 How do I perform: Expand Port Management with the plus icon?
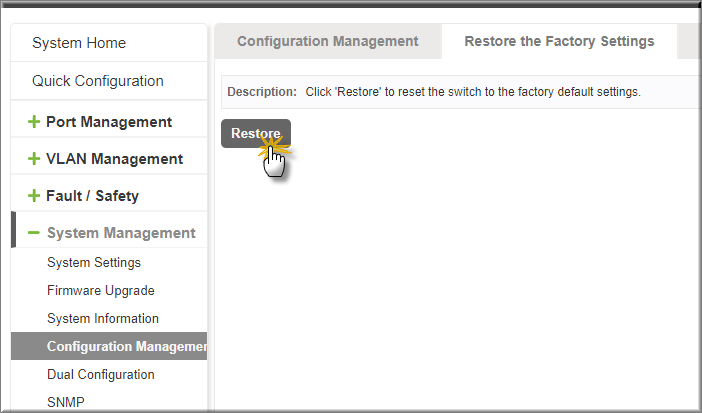tap(34, 122)
